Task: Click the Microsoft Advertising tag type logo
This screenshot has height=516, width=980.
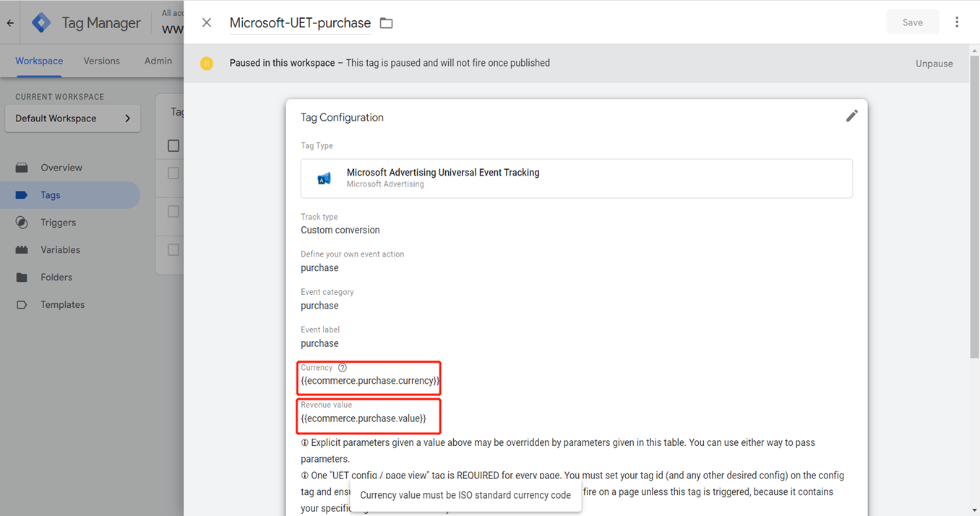Action: [324, 178]
